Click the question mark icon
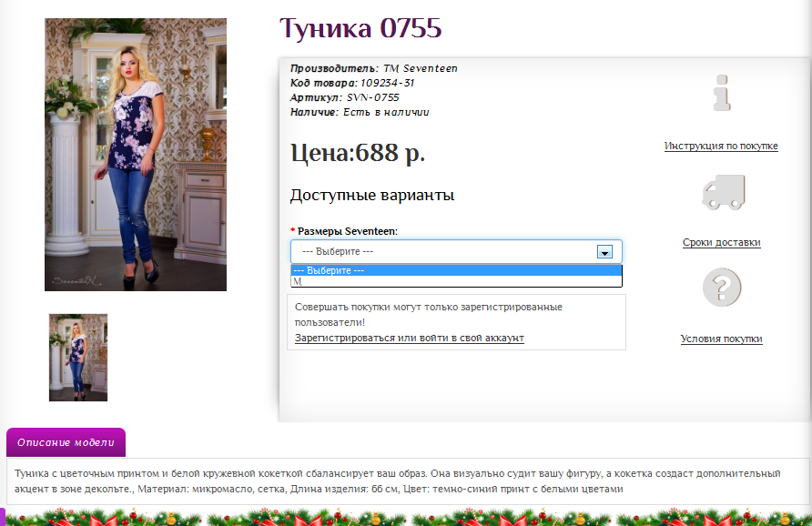Screen dimensions: 812x526 (x=722, y=288)
